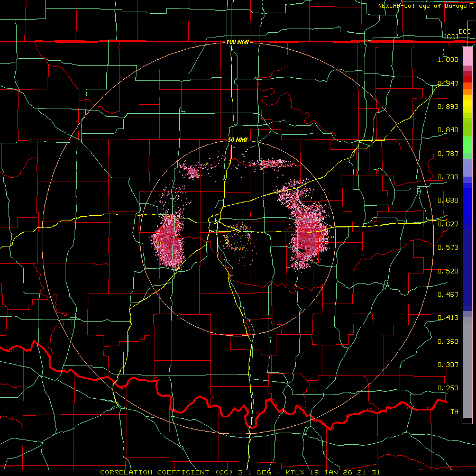Click the 0.733 color scale value
Viewport: 476px width, 476px height.
coord(448,177)
